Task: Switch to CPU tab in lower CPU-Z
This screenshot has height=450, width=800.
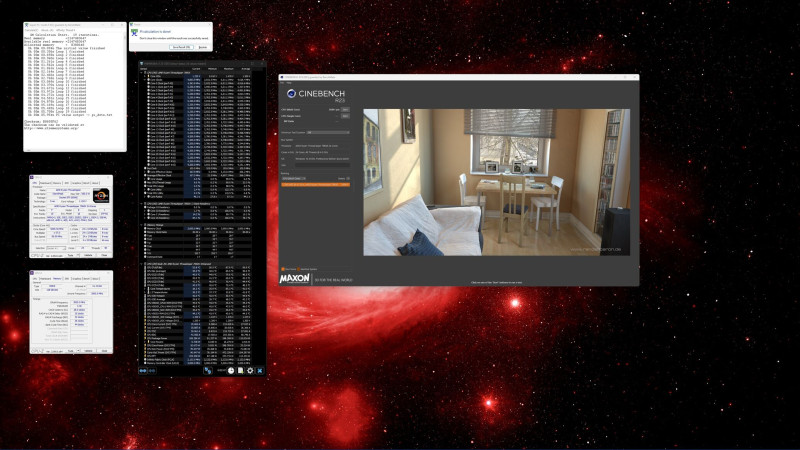Action: coord(35,279)
